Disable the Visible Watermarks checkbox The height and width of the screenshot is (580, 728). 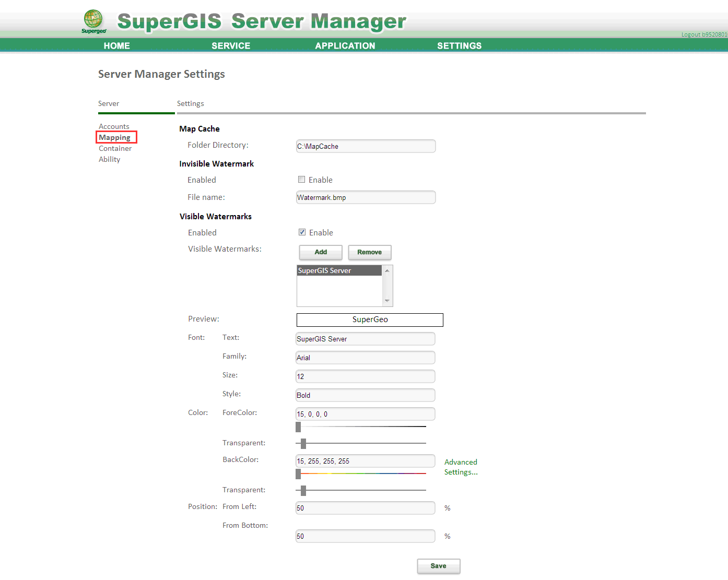[302, 232]
